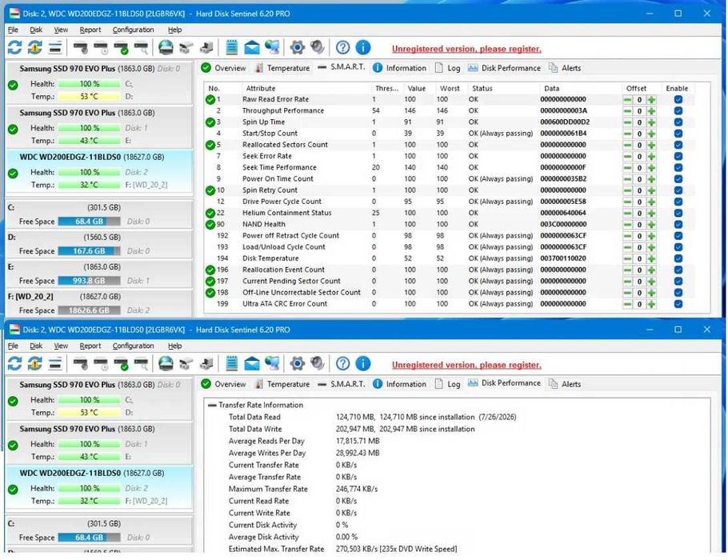Click the network computers icon in the Disk Performance window toolbar
This screenshot has width=728, height=560.
[x=273, y=363]
